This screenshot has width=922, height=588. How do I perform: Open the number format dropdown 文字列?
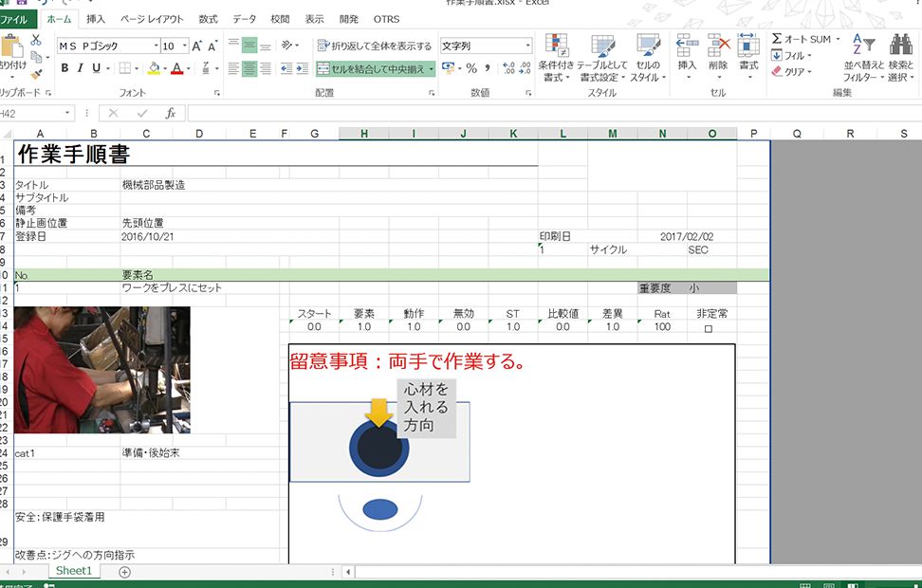pos(528,46)
